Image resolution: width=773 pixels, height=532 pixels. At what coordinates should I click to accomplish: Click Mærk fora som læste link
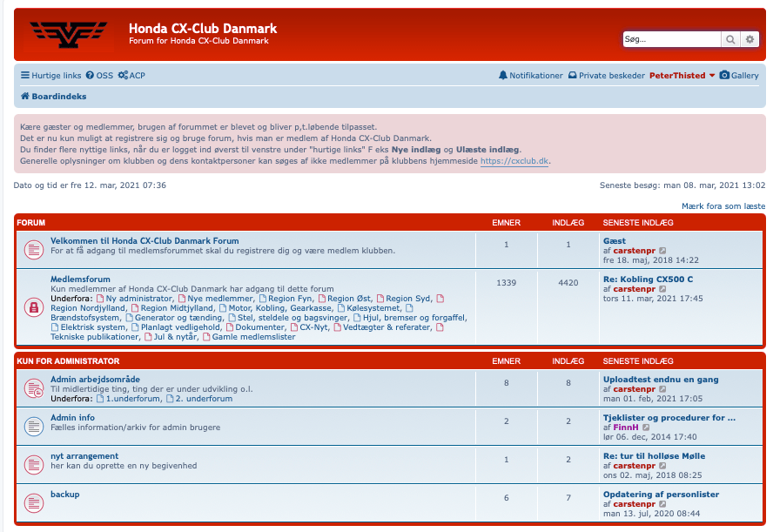point(723,206)
